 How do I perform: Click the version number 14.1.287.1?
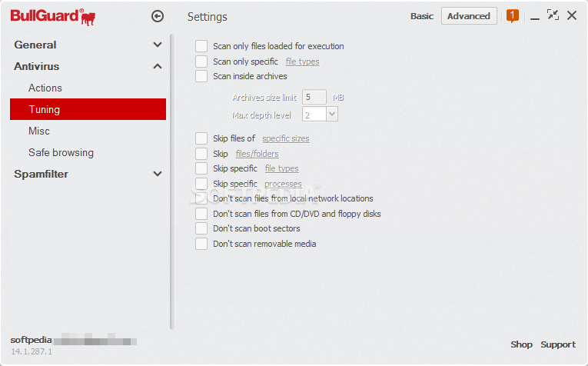pyautogui.click(x=32, y=351)
